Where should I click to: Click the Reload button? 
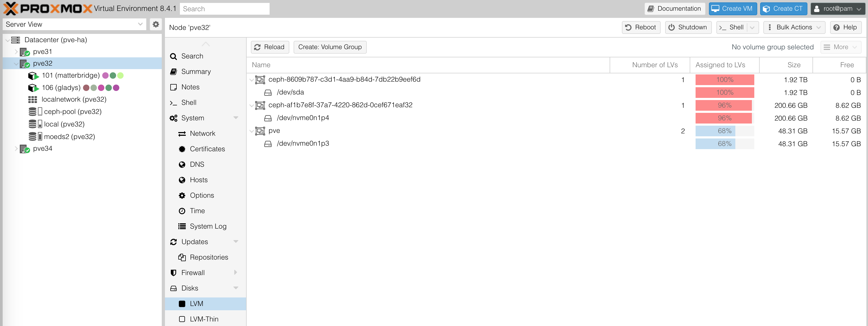pyautogui.click(x=270, y=47)
